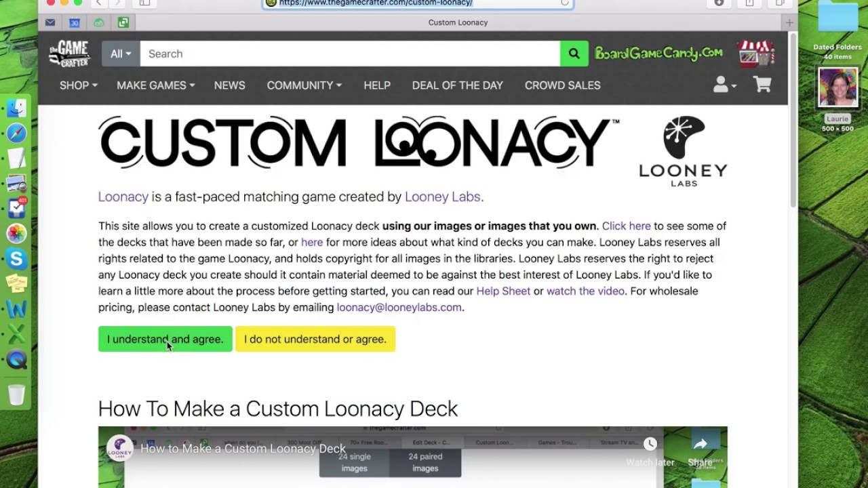868x488 pixels.
Task: Open the All search category dropdown
Action: tap(121, 54)
